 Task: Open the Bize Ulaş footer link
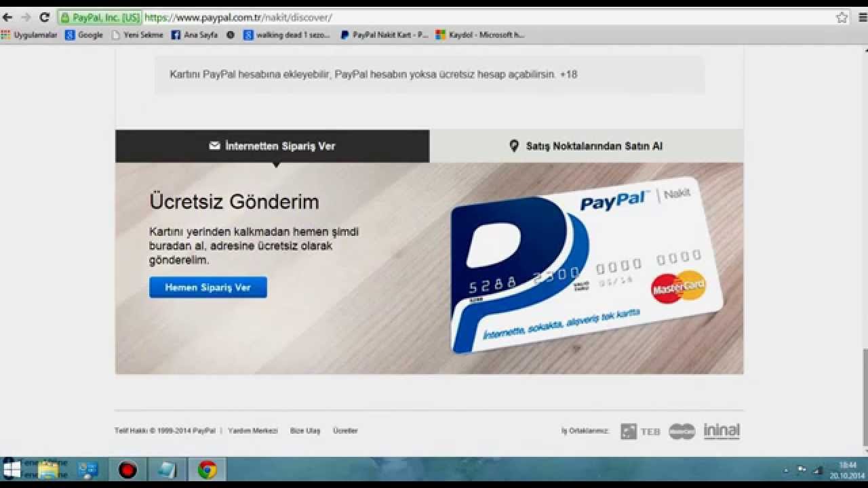coord(305,430)
